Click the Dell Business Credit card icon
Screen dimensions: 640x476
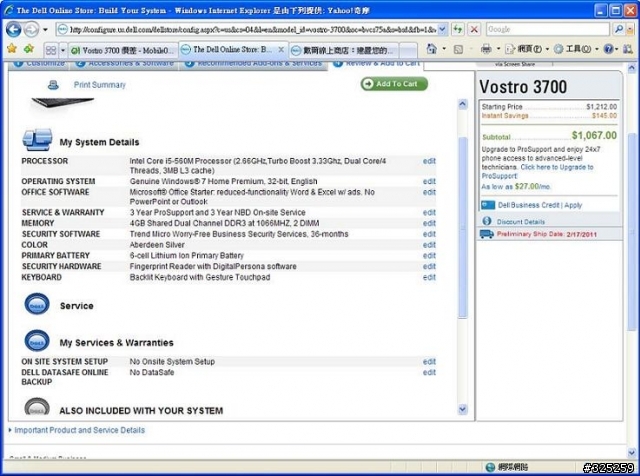488,205
